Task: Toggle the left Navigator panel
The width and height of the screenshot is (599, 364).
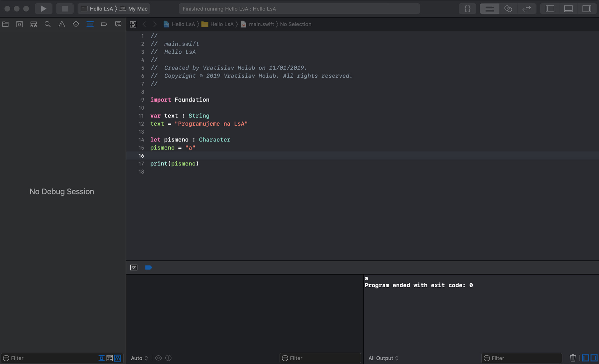Action: [550, 9]
